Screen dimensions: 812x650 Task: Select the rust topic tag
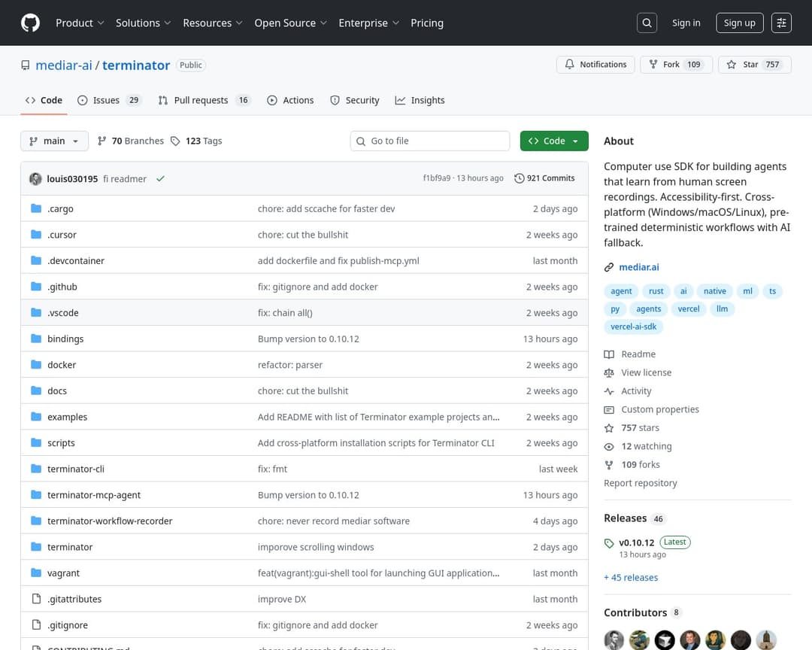[656, 291]
